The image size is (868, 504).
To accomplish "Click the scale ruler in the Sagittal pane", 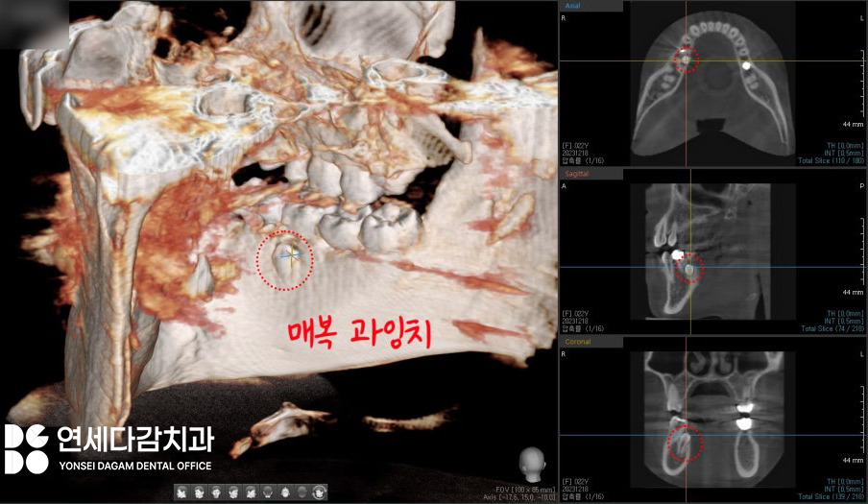I will 862,252.
